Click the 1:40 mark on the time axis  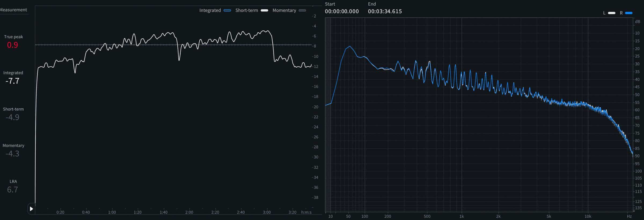point(163,212)
